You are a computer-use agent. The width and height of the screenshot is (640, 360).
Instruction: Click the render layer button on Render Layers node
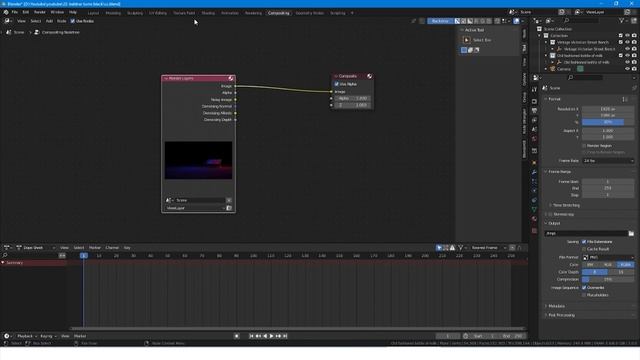[x=229, y=208]
